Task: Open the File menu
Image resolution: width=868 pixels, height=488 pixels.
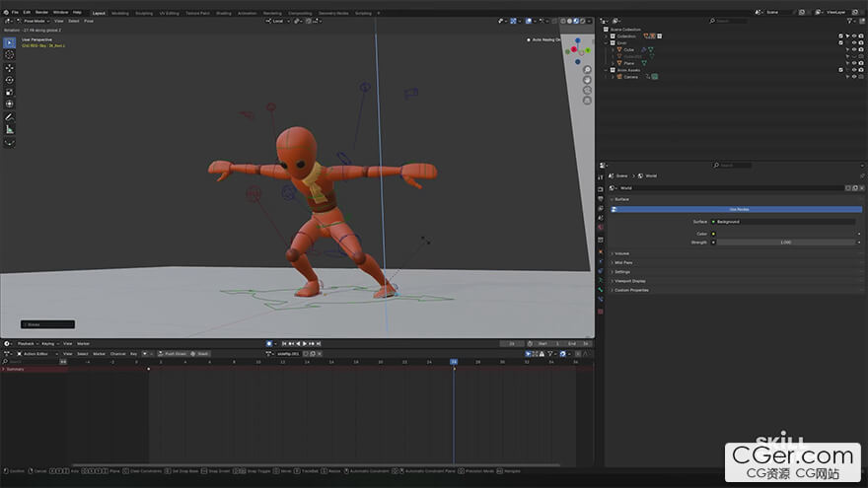Action: point(15,12)
